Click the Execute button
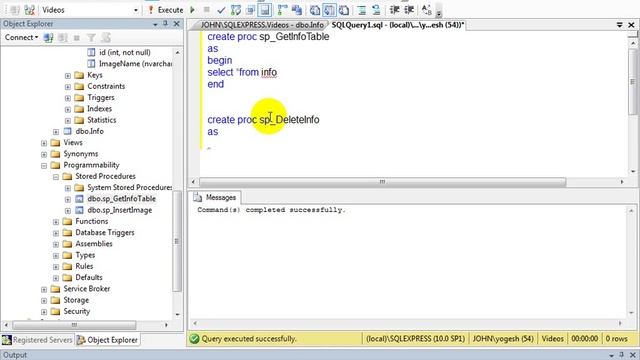This screenshot has height=360, width=640. pos(166,10)
